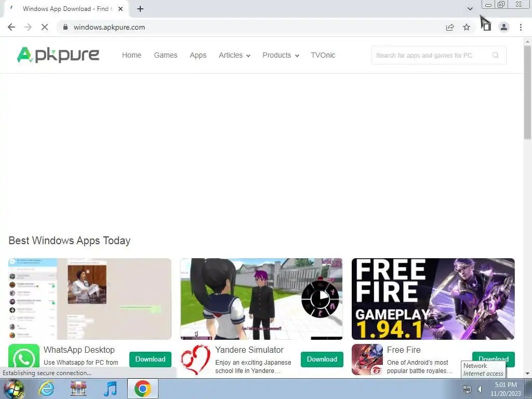This screenshot has width=532, height=399.
Task: Click the APKPure logo
Action: coord(58,55)
